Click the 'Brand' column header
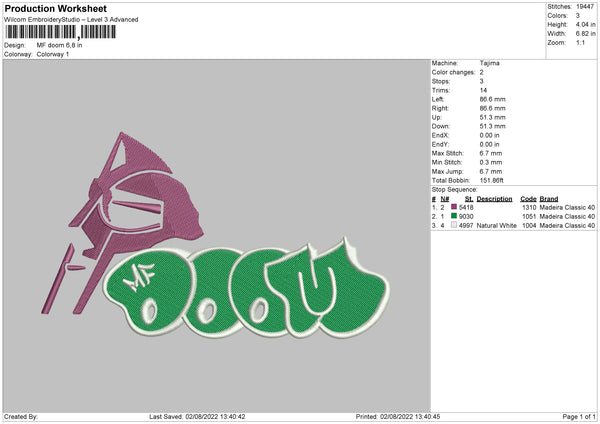Viewport: 600px width, 424px height. point(549,199)
